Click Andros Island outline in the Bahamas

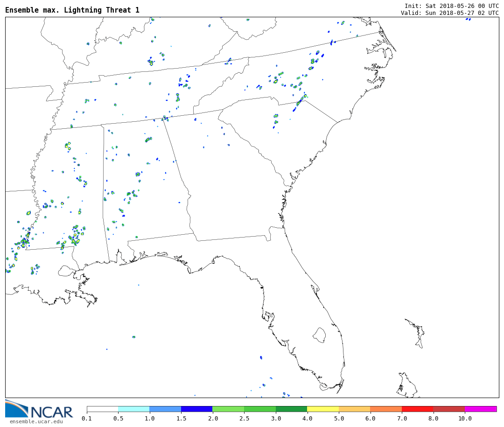[407, 385]
